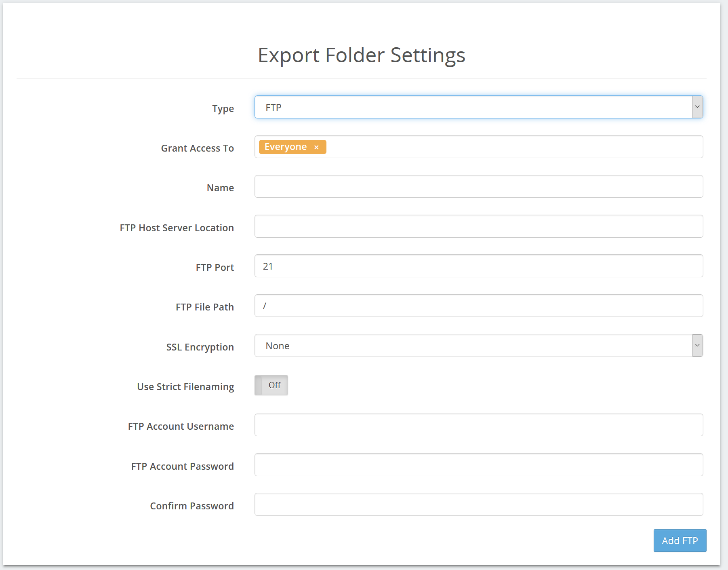Remove the Everyone tag with its x
Viewport: 728px width, 570px height.
[x=317, y=148]
